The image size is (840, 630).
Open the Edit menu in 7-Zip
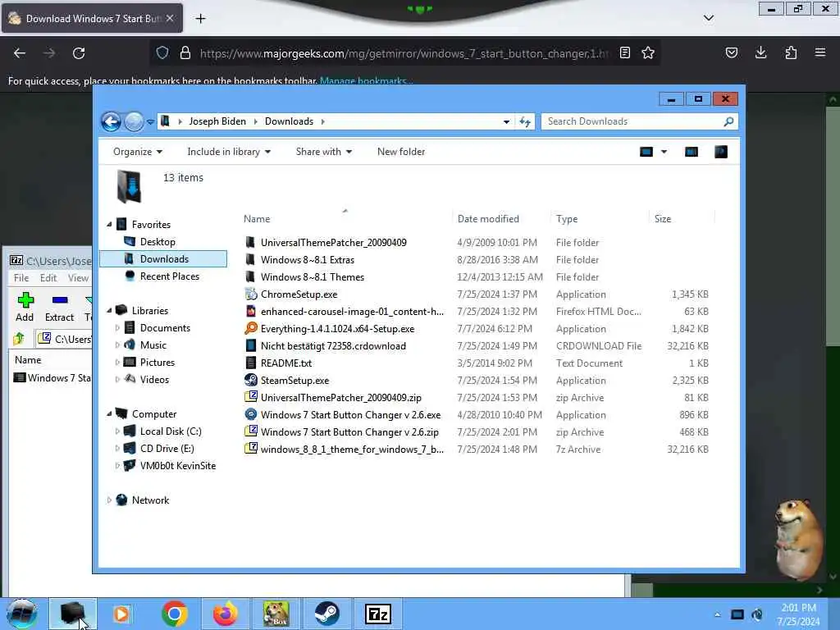tap(48, 278)
